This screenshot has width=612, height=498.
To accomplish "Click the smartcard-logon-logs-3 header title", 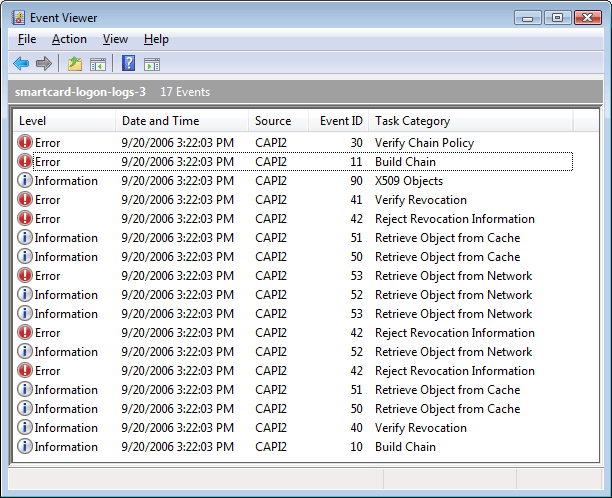I will click(x=80, y=92).
